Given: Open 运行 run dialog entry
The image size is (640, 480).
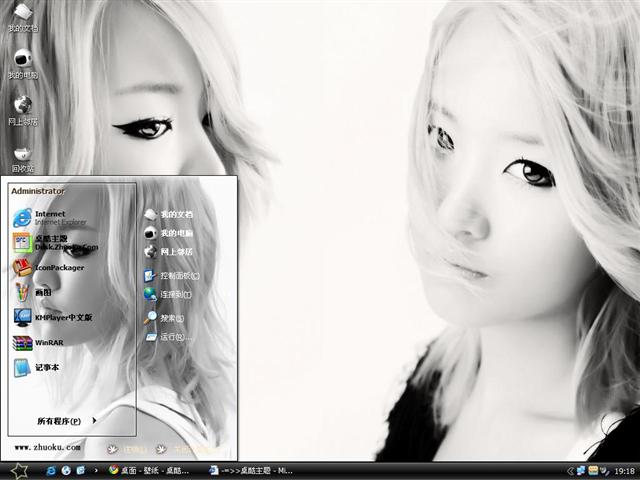Looking at the screenshot, I should [x=169, y=337].
